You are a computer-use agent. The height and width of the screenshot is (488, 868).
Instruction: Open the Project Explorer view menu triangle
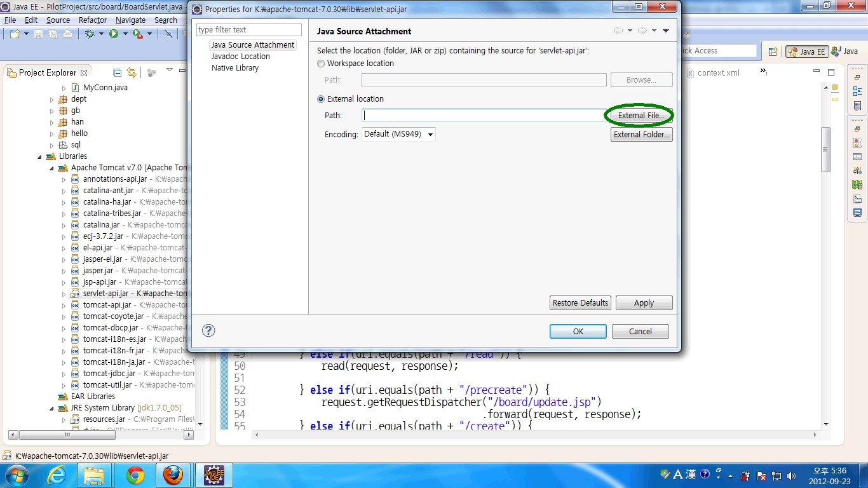170,70
